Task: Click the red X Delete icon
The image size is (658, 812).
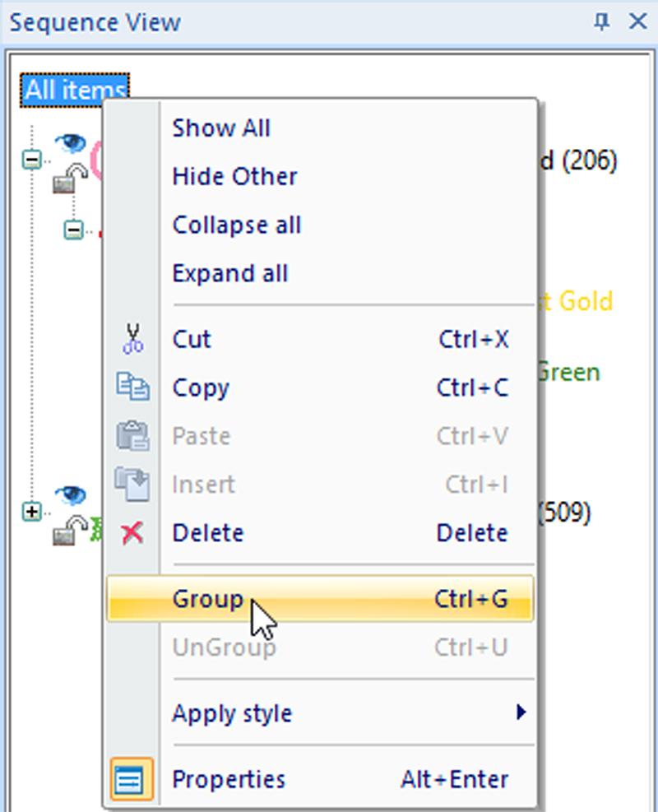Action: [132, 533]
